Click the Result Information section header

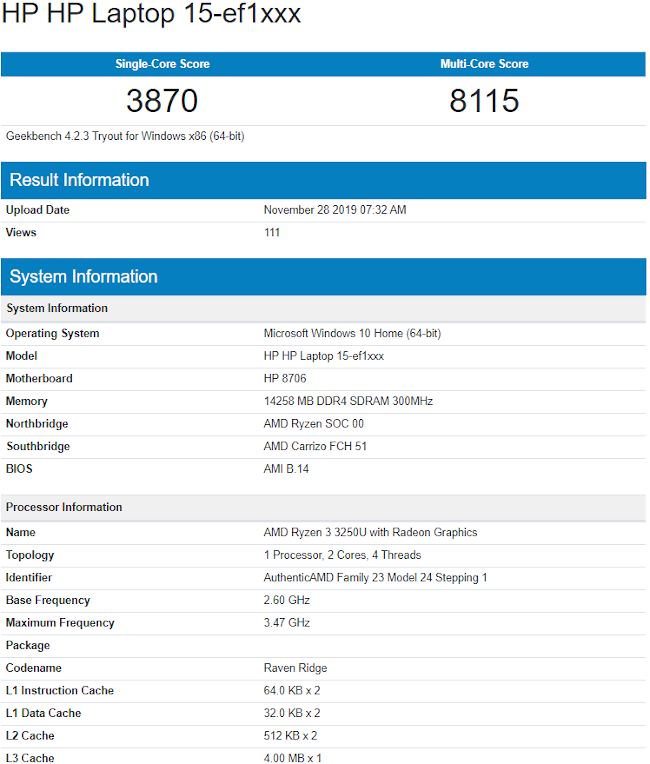click(79, 180)
